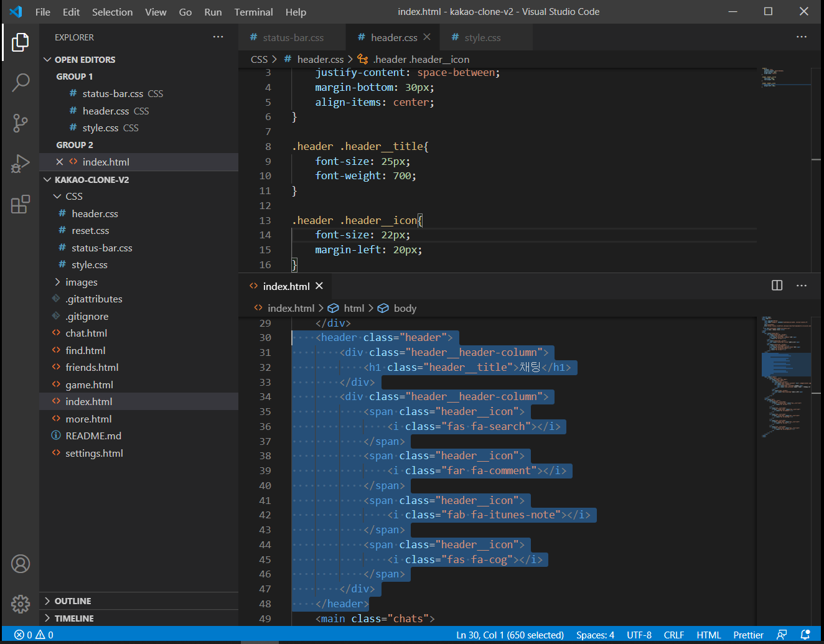Click body element in index.html breadcrumb
The width and height of the screenshot is (824, 644).
click(398, 308)
